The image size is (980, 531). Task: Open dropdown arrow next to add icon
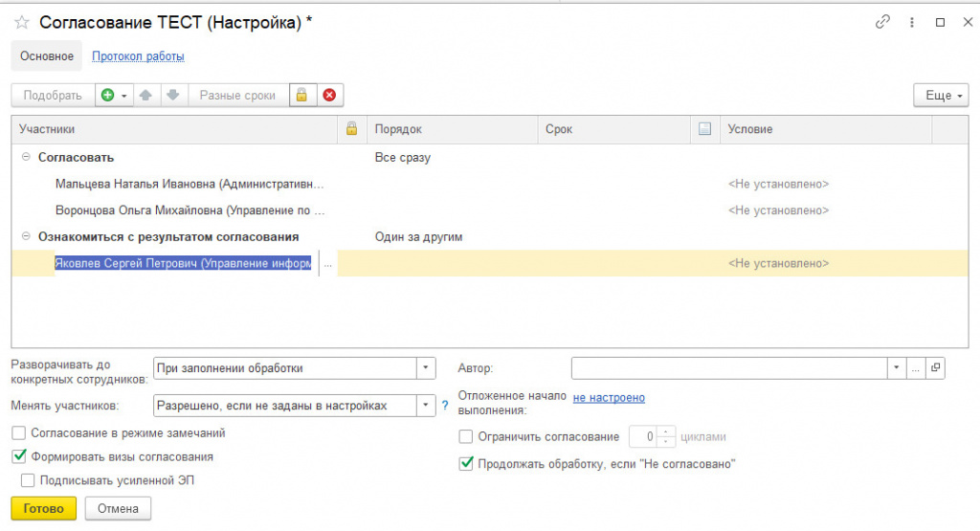coord(123,96)
